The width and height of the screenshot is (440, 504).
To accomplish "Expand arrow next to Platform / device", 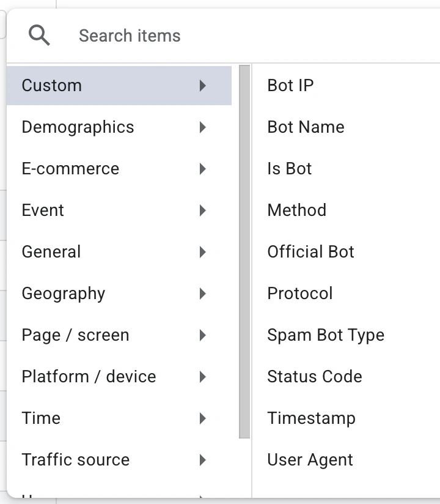I will click(203, 377).
